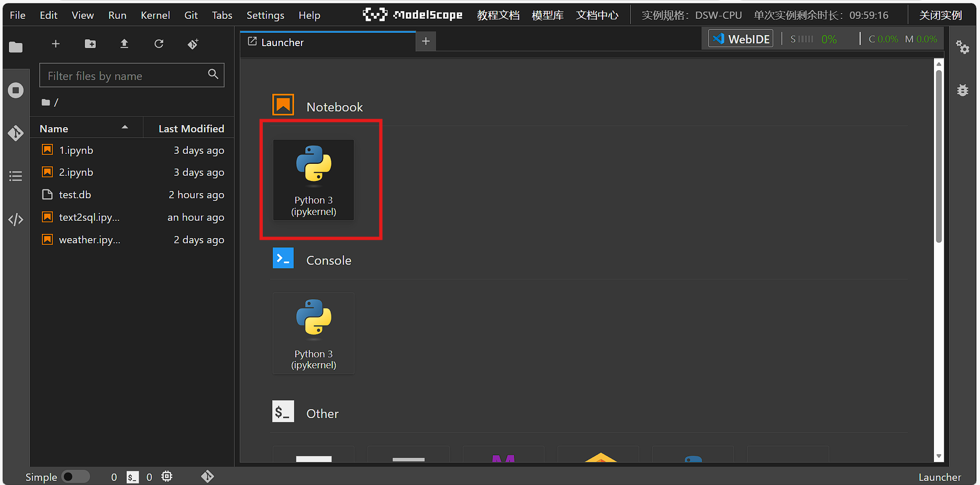
Task: Launch Python 3 (ipykernel) Notebook
Action: 314,180
